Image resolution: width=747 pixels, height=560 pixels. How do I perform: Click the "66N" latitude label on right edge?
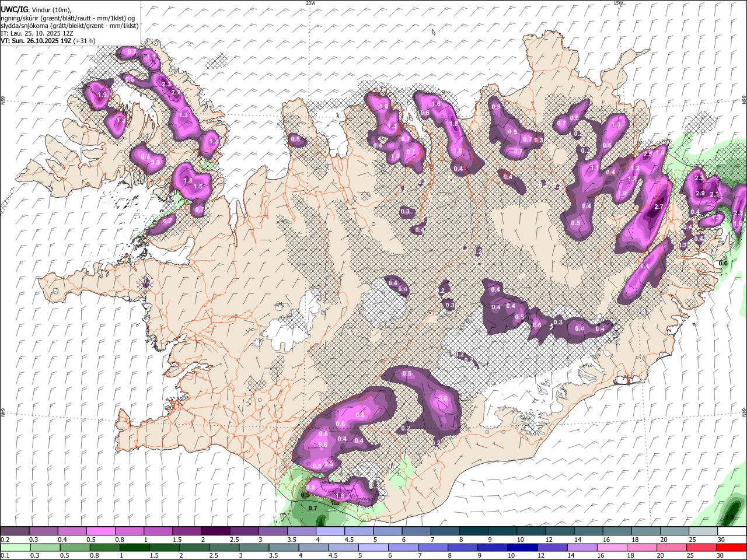[744, 100]
